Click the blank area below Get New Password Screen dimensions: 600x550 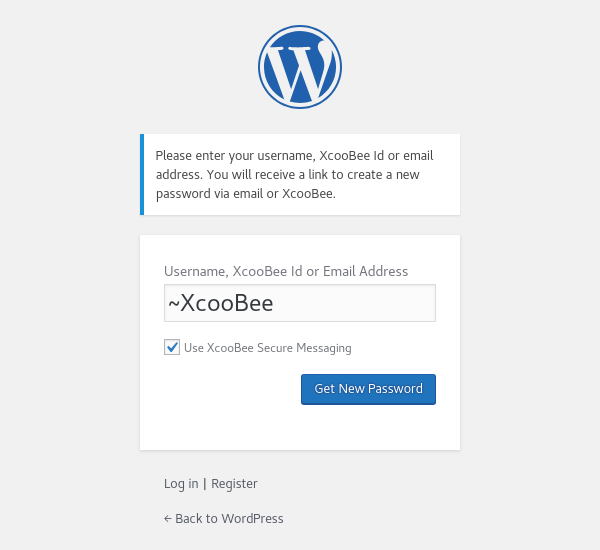coord(300,428)
